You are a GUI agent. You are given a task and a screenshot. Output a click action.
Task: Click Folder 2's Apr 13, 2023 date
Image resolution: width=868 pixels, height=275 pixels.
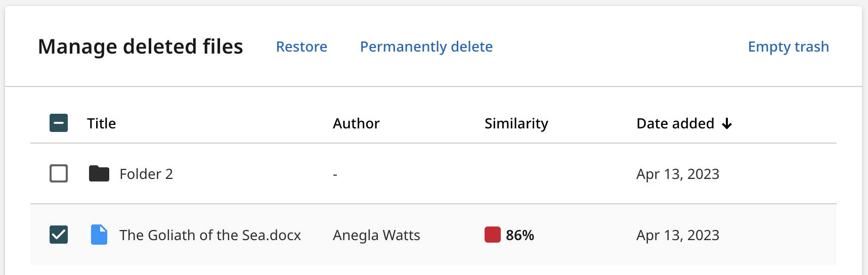click(x=678, y=174)
